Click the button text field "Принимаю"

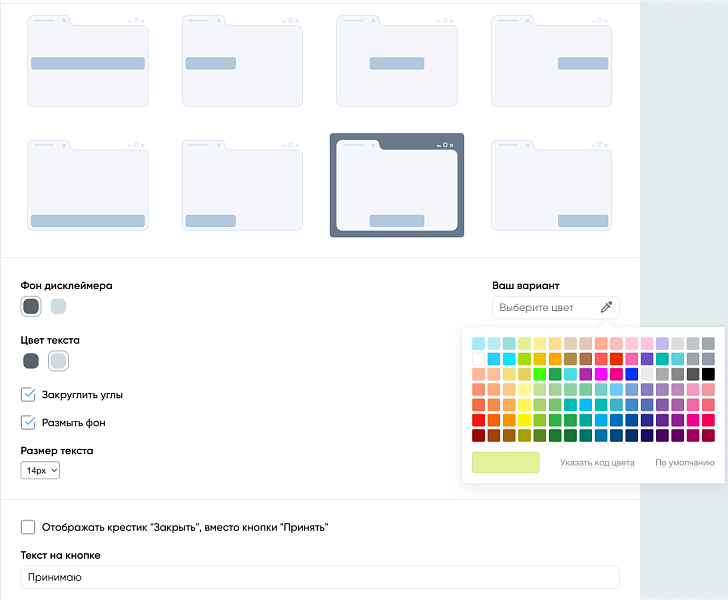[320, 578]
